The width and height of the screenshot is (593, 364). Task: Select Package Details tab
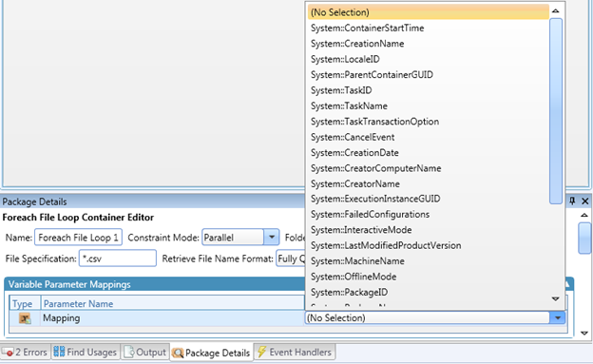[211, 353]
